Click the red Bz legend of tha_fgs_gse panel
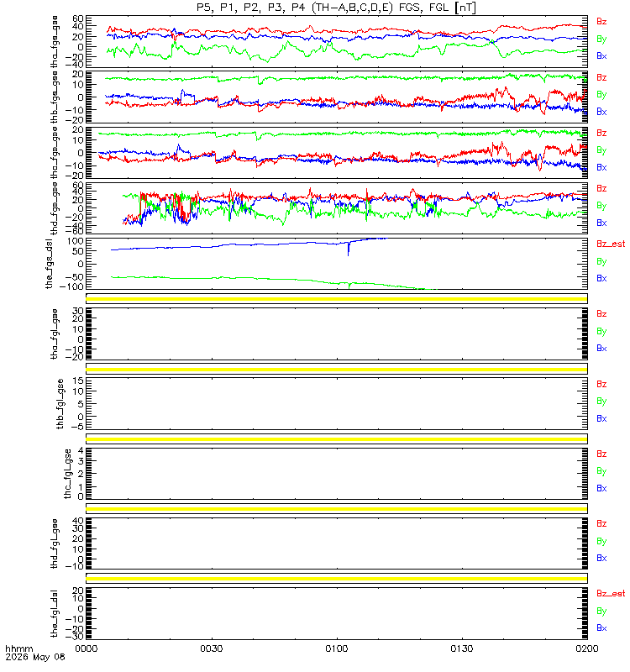 point(601,22)
